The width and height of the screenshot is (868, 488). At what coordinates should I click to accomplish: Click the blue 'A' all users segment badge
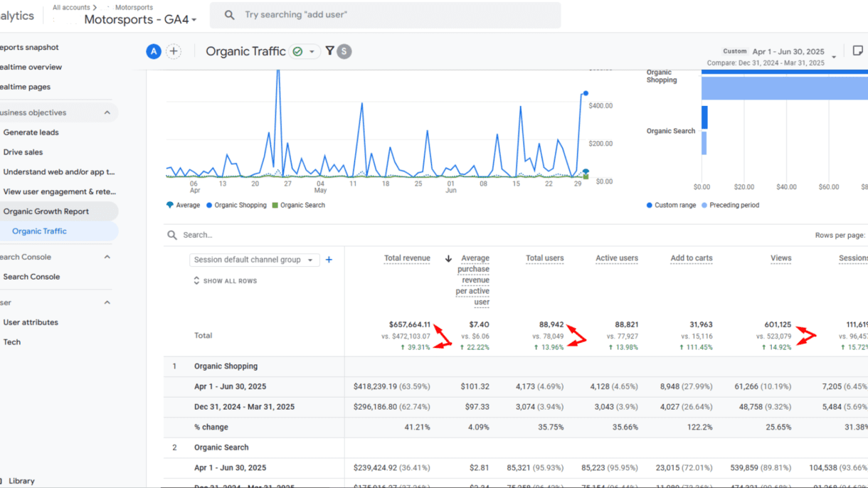point(153,51)
